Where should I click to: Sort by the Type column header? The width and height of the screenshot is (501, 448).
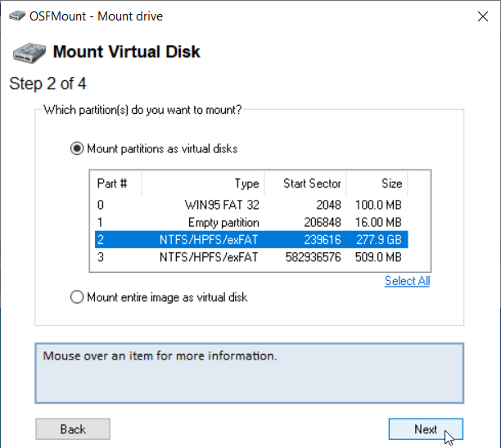(x=203, y=183)
